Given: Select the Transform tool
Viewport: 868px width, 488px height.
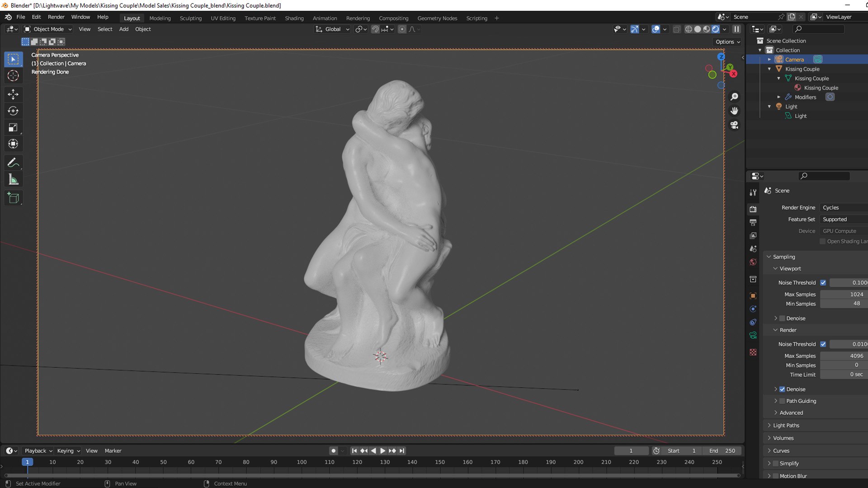Looking at the screenshot, I should tap(13, 144).
